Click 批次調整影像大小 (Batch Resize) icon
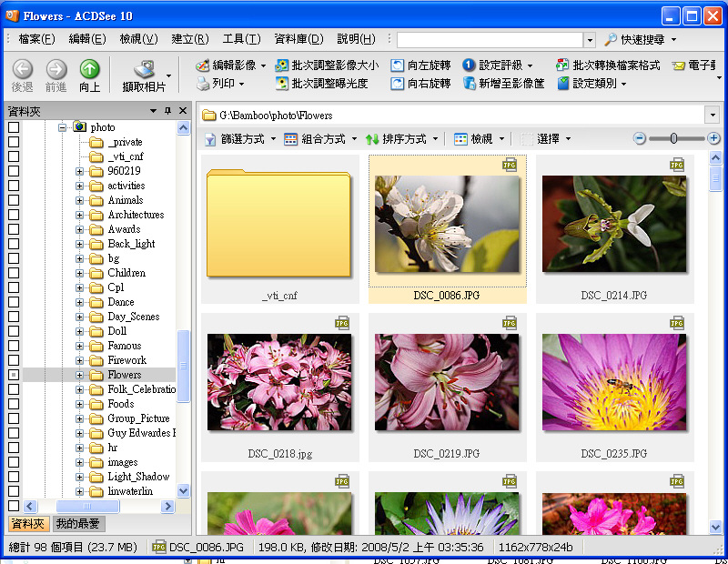 pyautogui.click(x=282, y=65)
